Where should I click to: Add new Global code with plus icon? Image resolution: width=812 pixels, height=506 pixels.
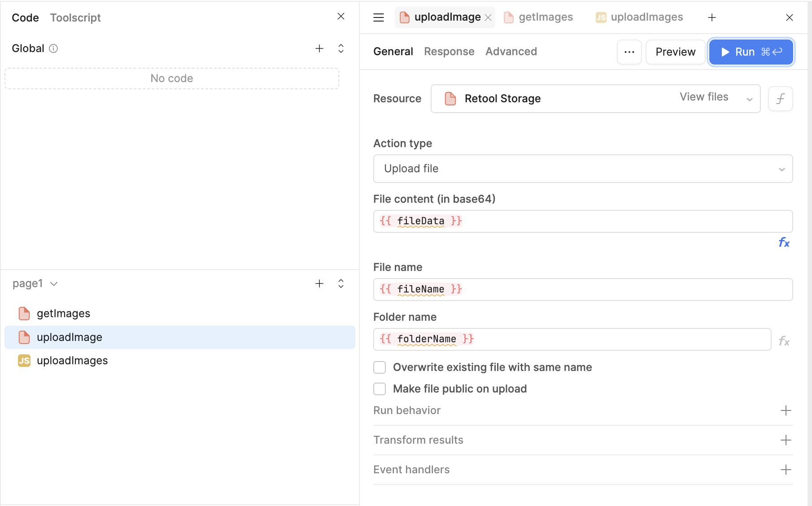pos(319,48)
